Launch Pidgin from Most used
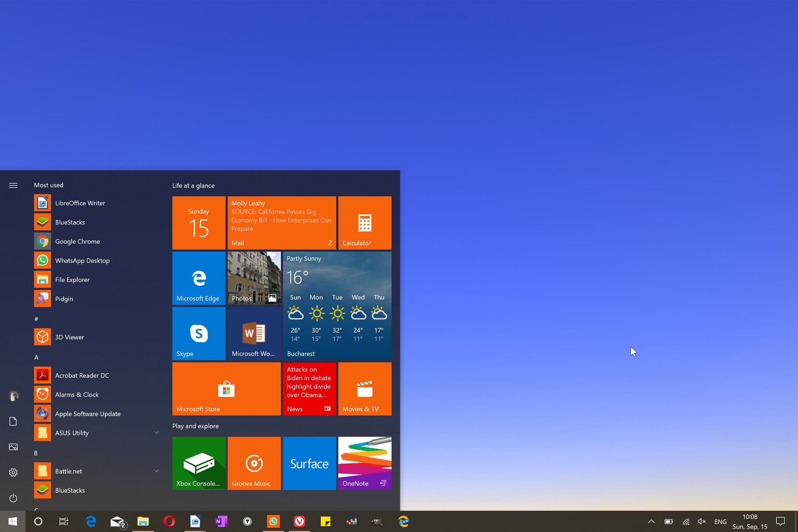Image resolution: width=798 pixels, height=532 pixels. [x=97, y=298]
